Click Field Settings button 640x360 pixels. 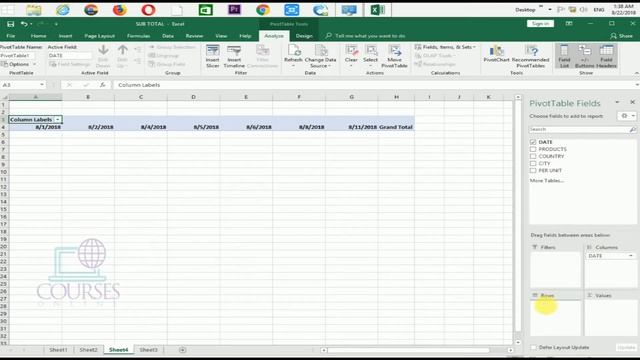pyautogui.click(x=70, y=64)
